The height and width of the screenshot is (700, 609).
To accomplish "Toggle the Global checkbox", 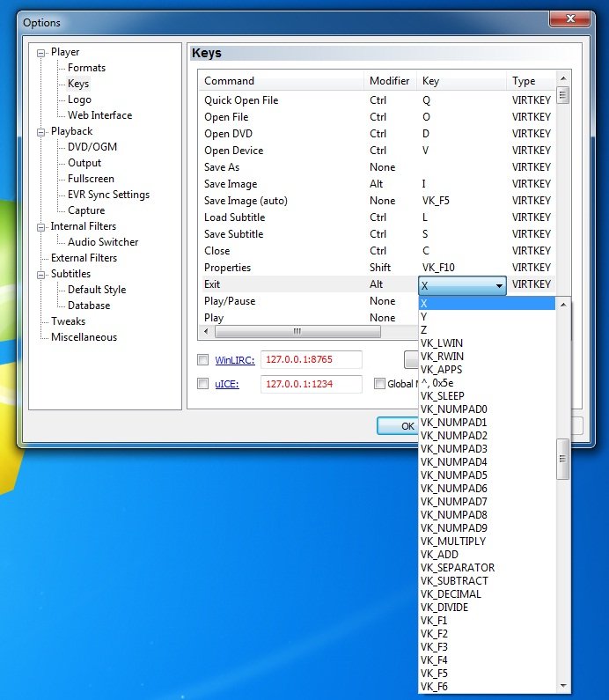I will pyautogui.click(x=379, y=384).
